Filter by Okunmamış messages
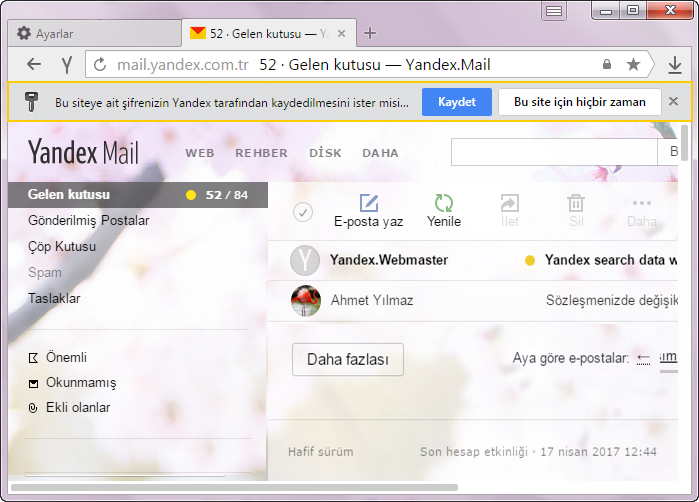The width and height of the screenshot is (699, 502). click(81, 383)
